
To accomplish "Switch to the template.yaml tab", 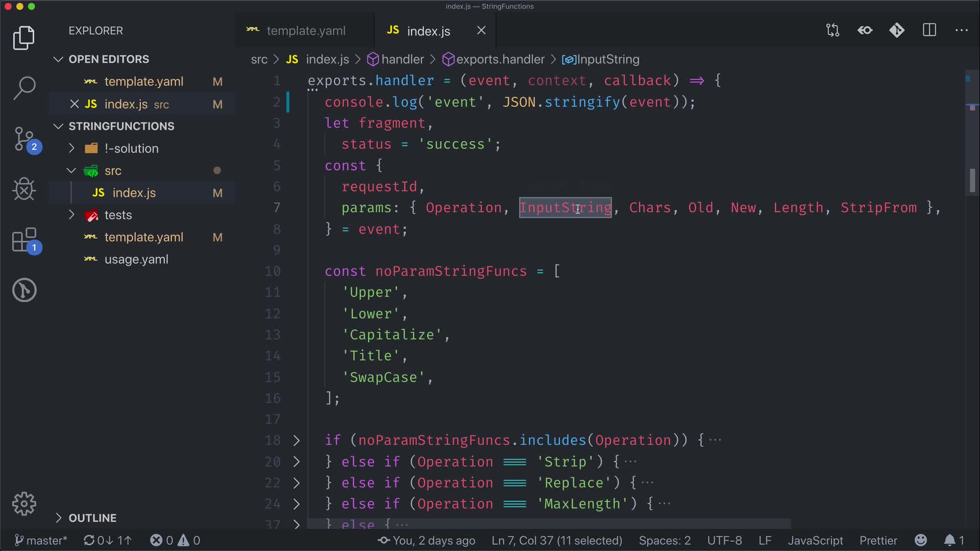I will point(305,31).
